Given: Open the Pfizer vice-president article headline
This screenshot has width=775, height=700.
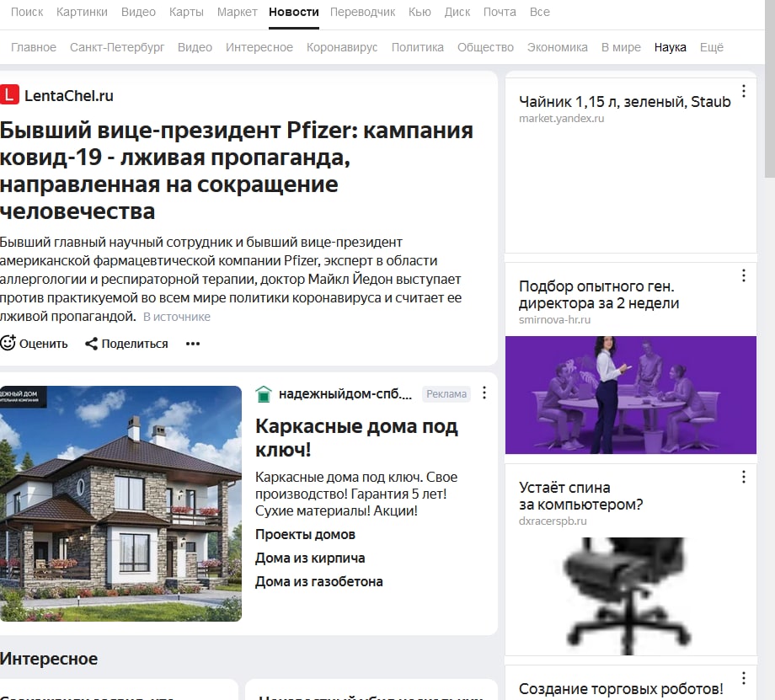Looking at the screenshot, I should tap(237, 170).
